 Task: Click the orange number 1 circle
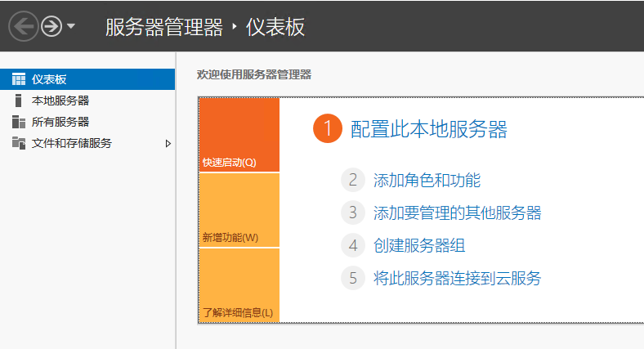pyautogui.click(x=327, y=129)
